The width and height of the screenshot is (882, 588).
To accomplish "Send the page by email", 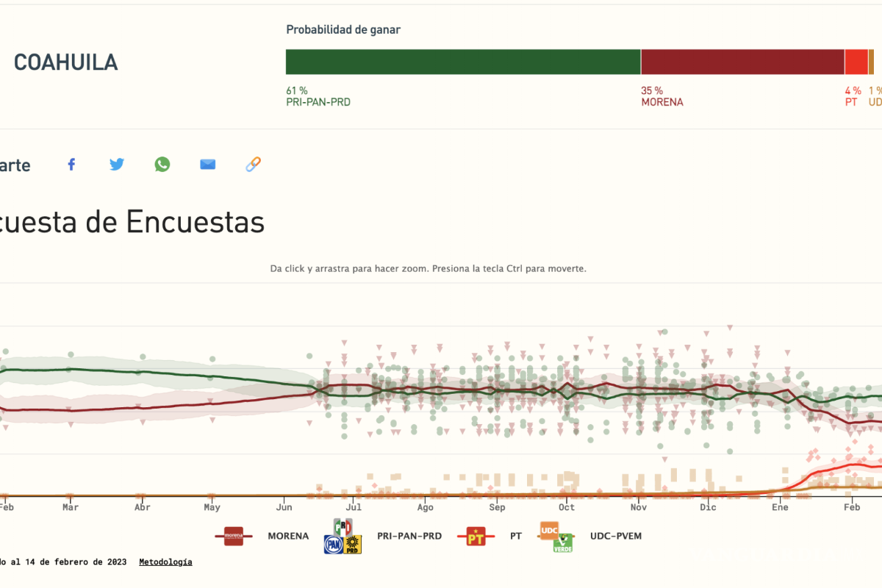I will pos(207,164).
